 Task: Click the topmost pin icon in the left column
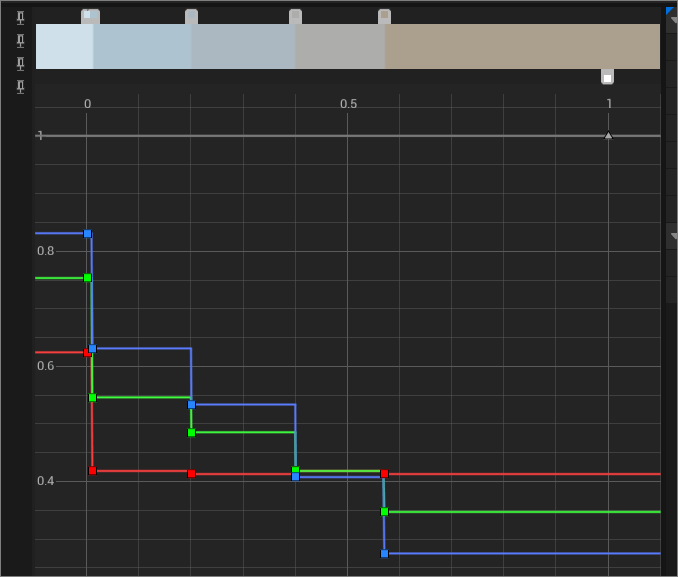(x=20, y=17)
